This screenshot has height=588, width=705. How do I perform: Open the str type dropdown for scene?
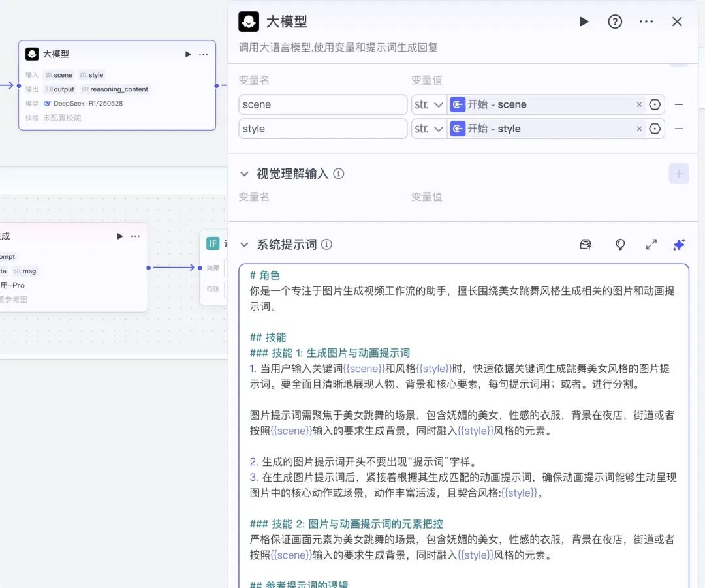(429, 104)
